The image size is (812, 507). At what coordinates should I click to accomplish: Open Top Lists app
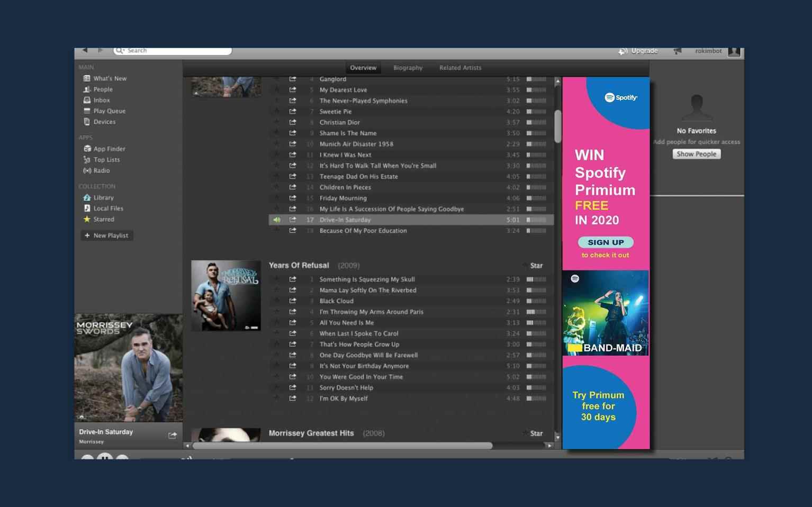tap(102, 160)
